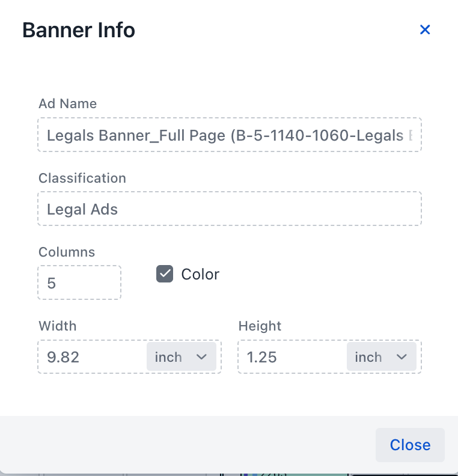Click the Height value field showing 1.25

point(292,357)
